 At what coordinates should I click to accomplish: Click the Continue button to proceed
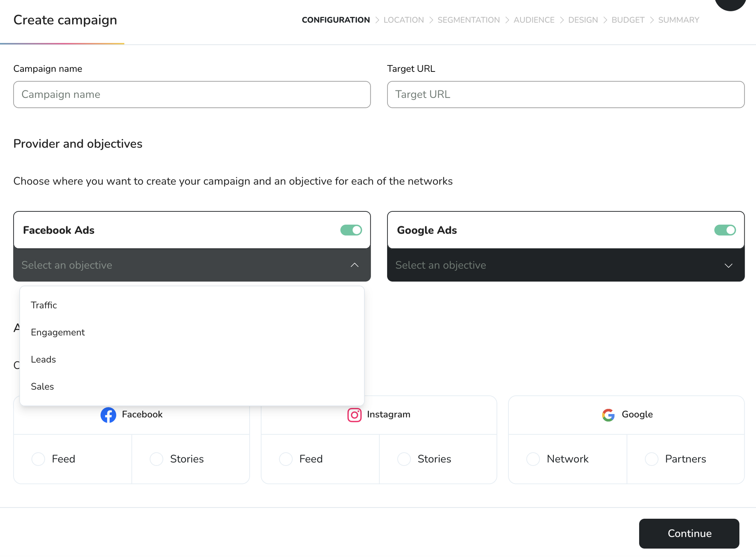tap(690, 533)
